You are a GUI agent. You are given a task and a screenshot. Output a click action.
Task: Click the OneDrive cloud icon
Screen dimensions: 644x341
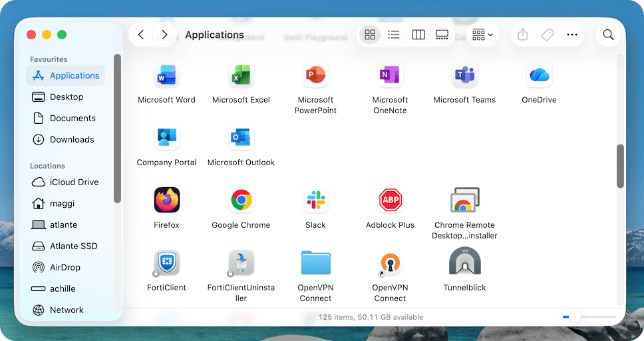pos(539,75)
